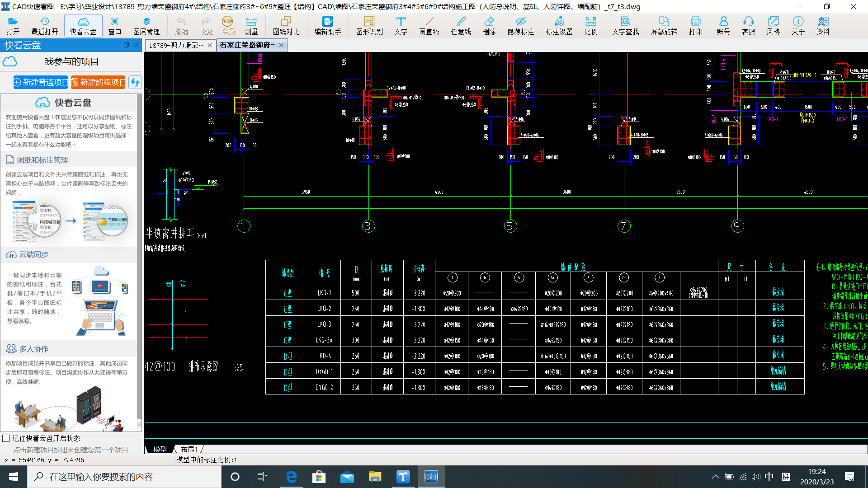Select the 测量 measure tool
The width and height of the screenshot is (868, 488).
[251, 26]
